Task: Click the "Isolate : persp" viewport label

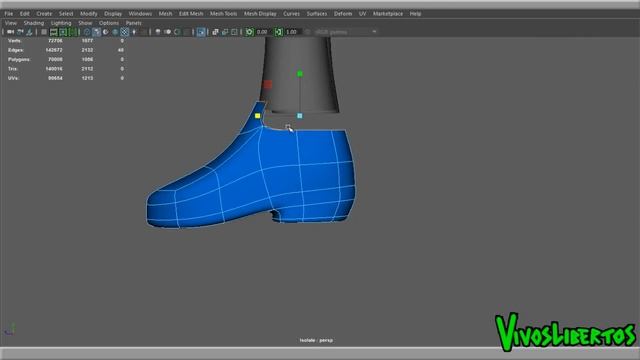Action: [316, 340]
